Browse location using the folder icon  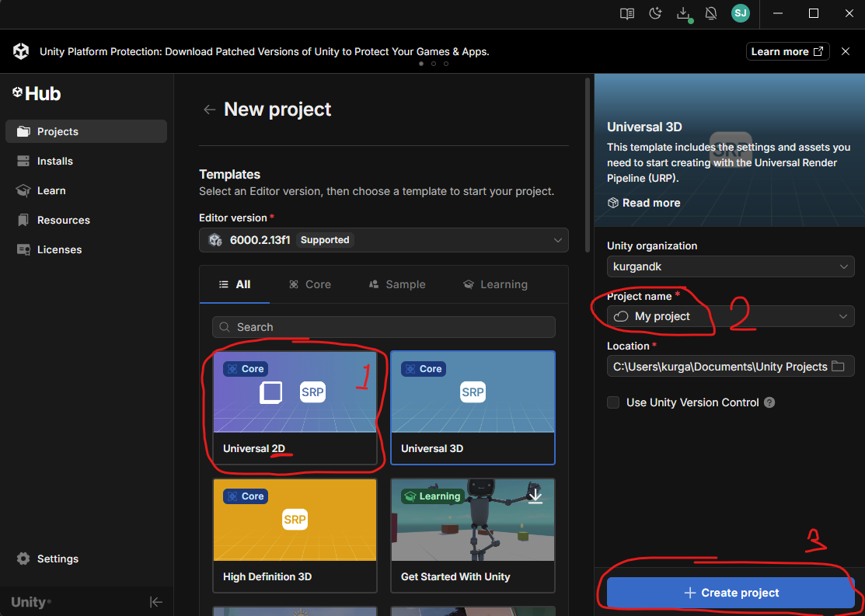click(x=838, y=367)
